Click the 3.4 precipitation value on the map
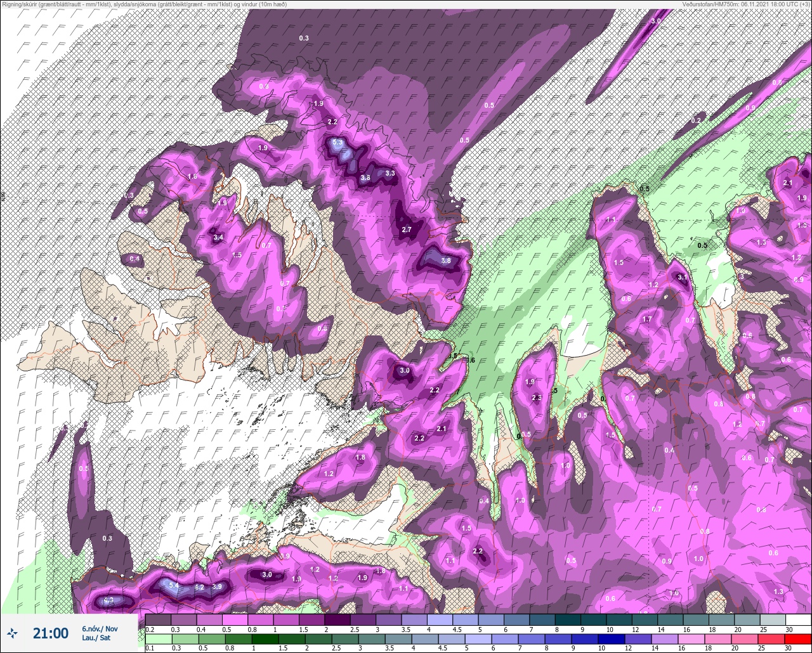 (x=218, y=238)
